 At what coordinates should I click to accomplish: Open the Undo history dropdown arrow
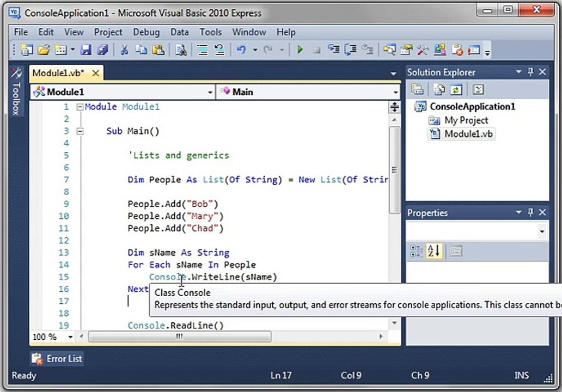pos(255,50)
